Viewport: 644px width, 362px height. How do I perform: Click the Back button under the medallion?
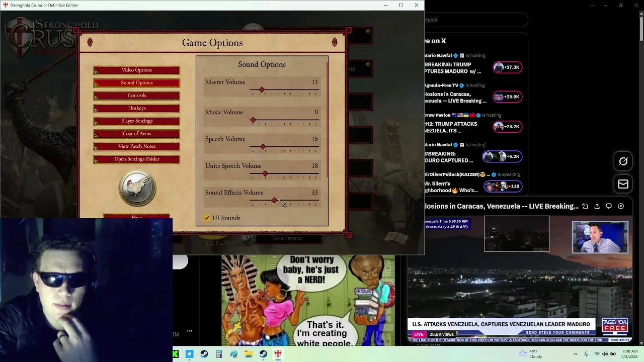tap(136, 217)
